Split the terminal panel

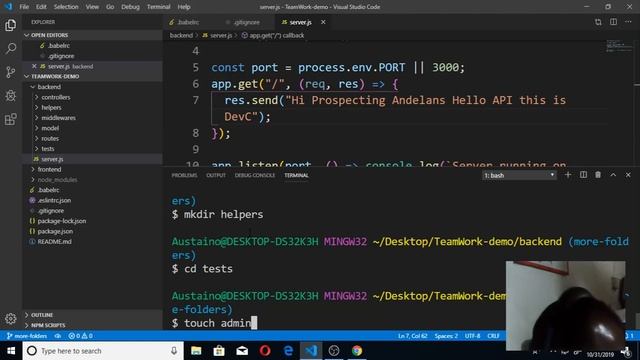pos(583,175)
